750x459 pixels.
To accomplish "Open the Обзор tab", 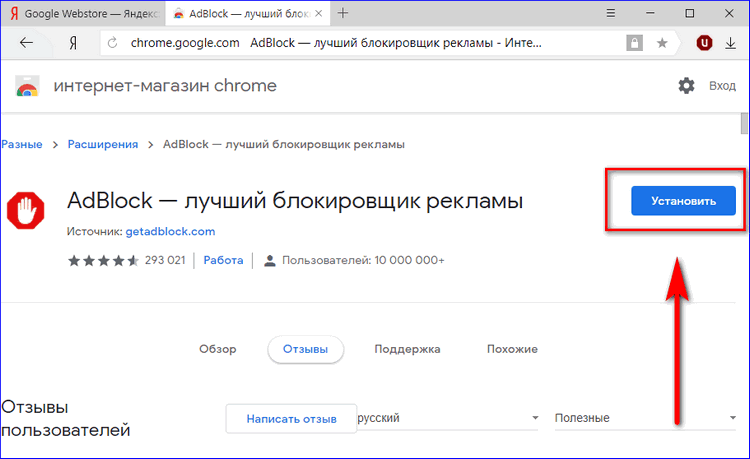I will (x=218, y=350).
